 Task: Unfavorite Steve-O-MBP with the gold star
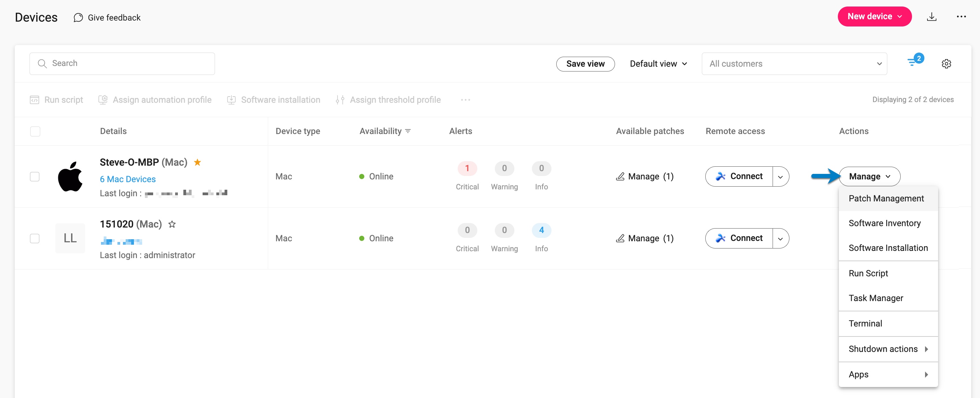click(197, 162)
